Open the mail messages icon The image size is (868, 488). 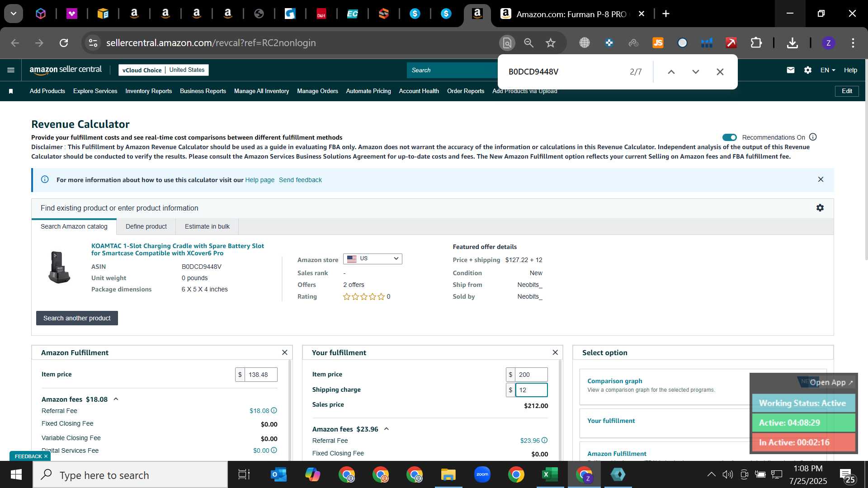(790, 70)
